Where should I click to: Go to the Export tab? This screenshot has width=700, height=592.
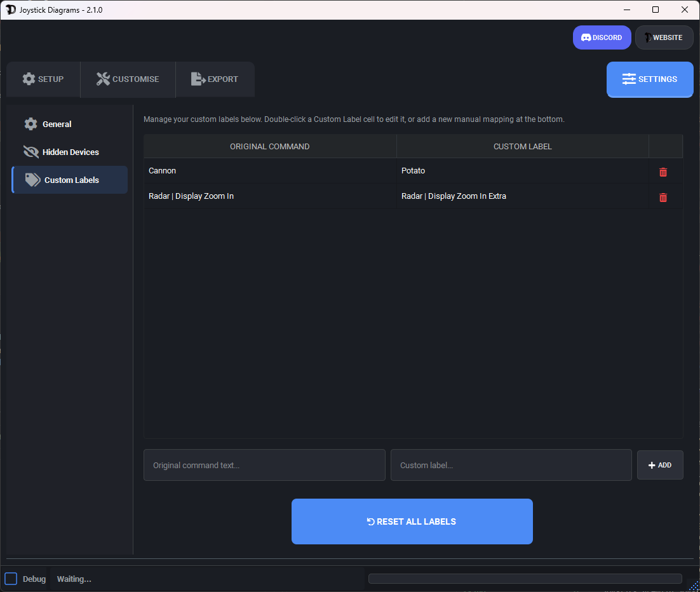point(215,79)
